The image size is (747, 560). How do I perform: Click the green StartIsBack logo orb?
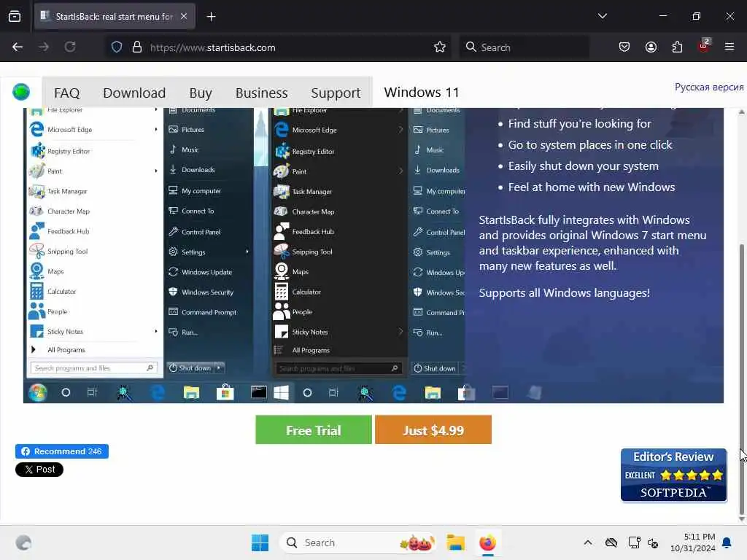tap(21, 91)
